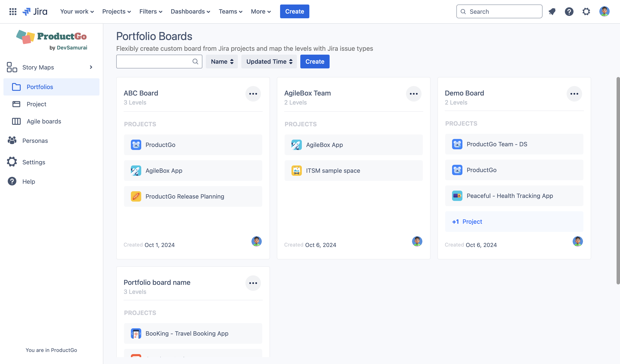Expand the Story Maps chevron
The image size is (620, 364).
91,67
